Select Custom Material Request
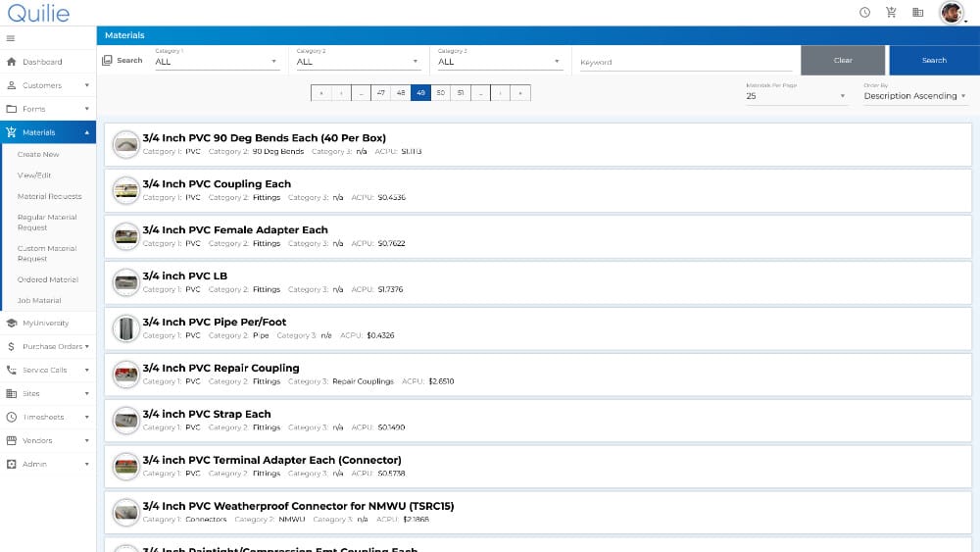The width and height of the screenshot is (980, 552). 47,253
